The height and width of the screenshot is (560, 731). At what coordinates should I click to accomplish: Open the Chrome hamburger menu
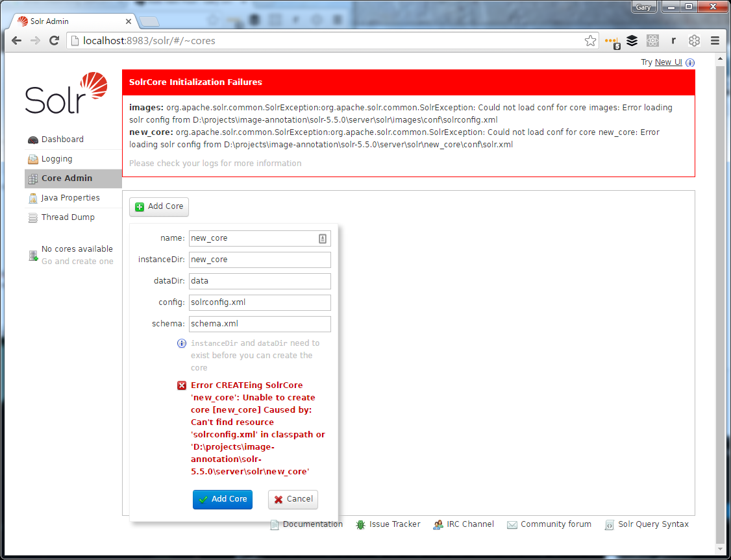coord(715,40)
